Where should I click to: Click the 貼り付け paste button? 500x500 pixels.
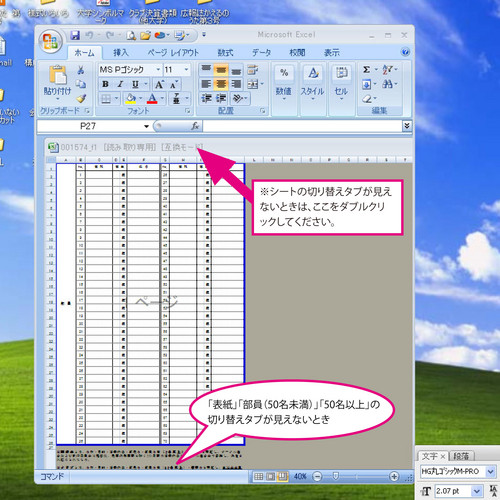58,82
